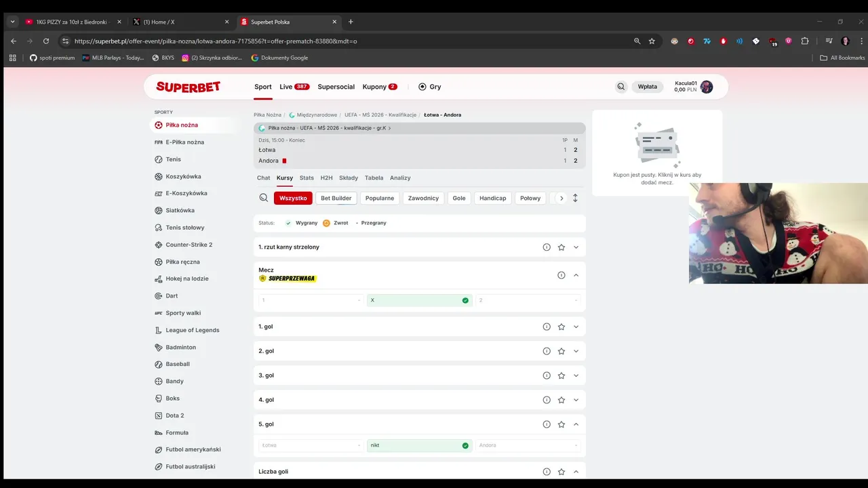This screenshot has width=868, height=488.
Task: Select the Bet Builder filter
Action: [x=336, y=198]
